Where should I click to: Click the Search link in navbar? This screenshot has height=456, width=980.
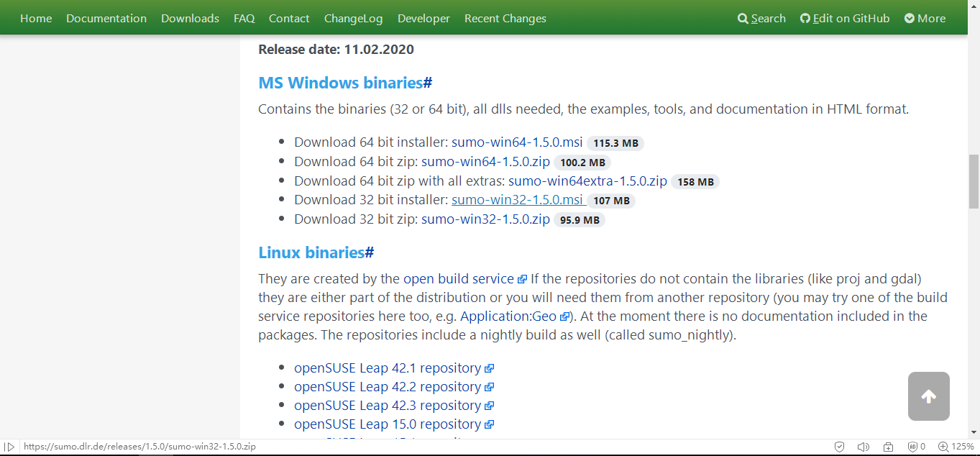[x=761, y=18]
